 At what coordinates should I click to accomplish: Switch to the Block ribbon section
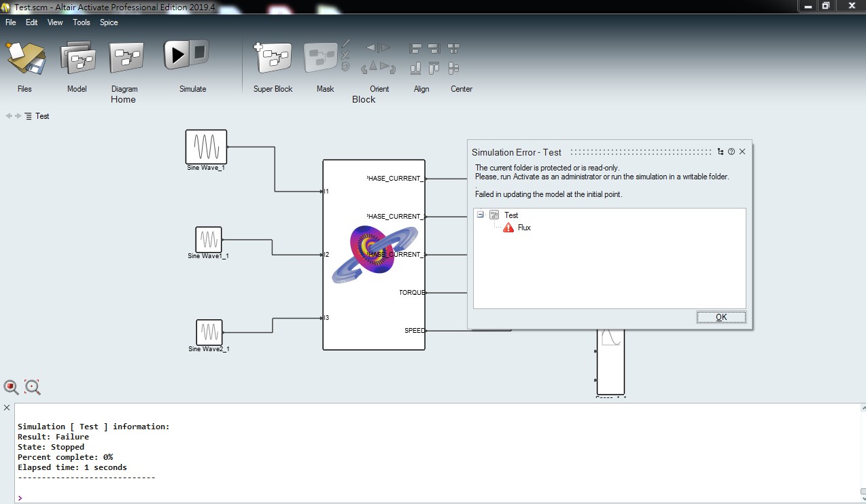point(364,99)
